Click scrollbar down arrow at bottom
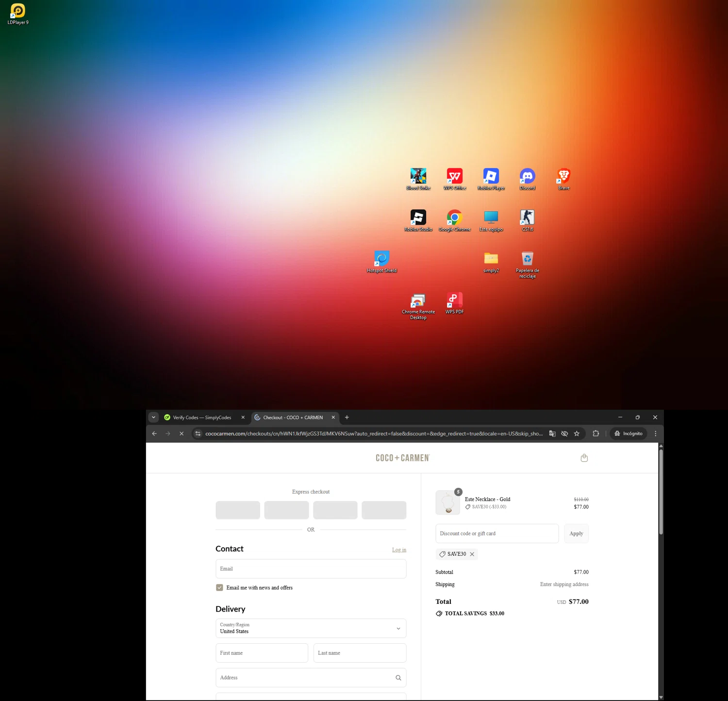 pyautogui.click(x=661, y=697)
